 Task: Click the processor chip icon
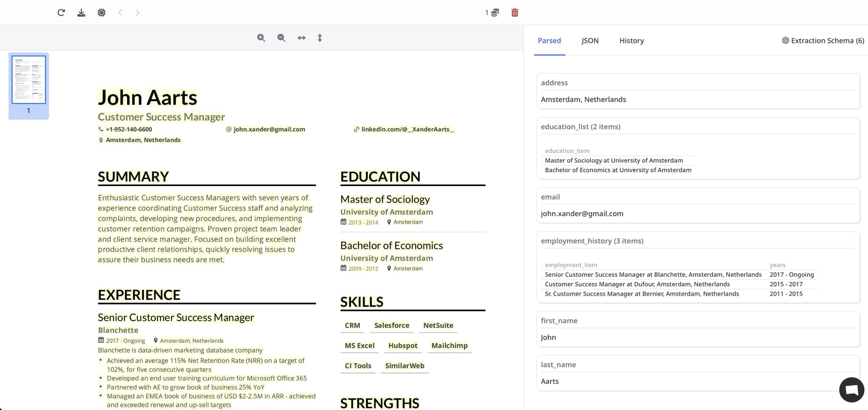[102, 13]
